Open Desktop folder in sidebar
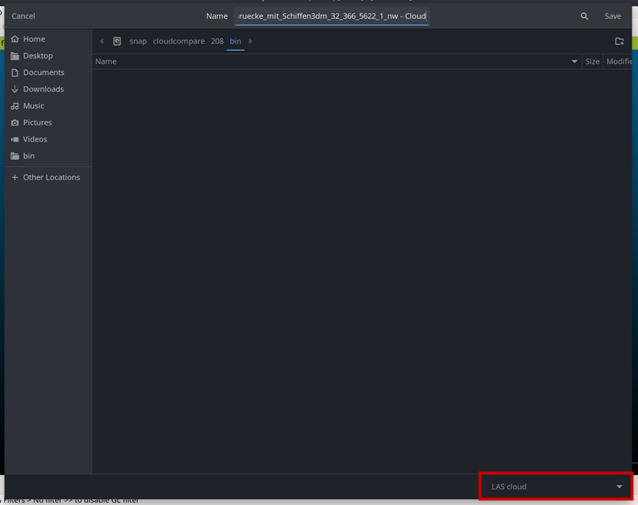This screenshot has width=638, height=505. coord(38,56)
